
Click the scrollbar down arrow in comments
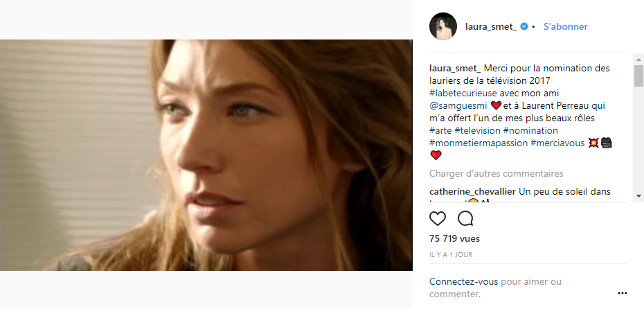(x=638, y=197)
